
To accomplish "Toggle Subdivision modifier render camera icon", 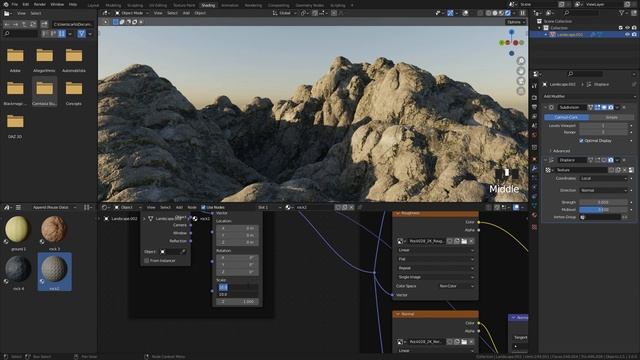I will click(611, 107).
